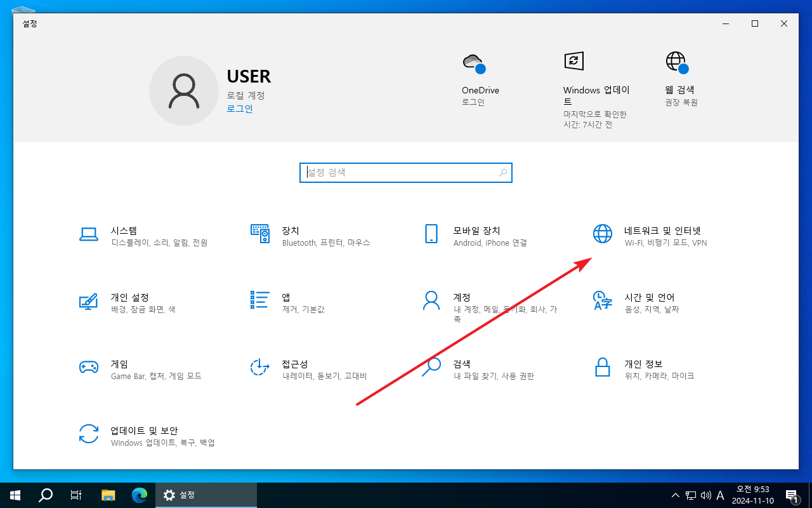Focus the 설정 검색 input field
The width and height of the screenshot is (812, 508).
tap(406, 172)
